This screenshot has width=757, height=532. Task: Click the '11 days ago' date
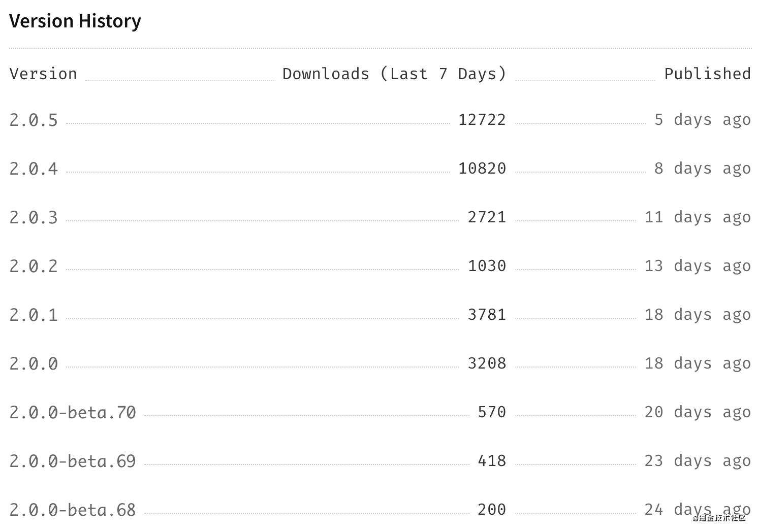(698, 218)
